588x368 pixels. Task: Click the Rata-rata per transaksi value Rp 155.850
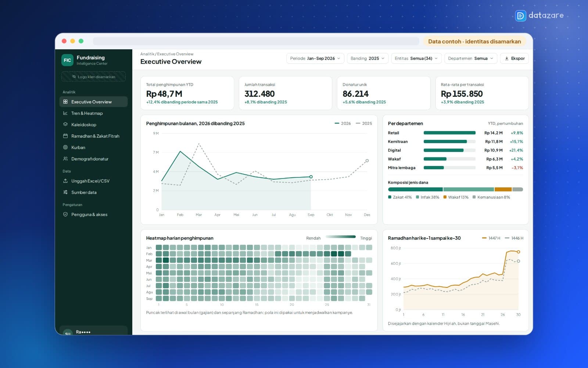[x=462, y=94]
